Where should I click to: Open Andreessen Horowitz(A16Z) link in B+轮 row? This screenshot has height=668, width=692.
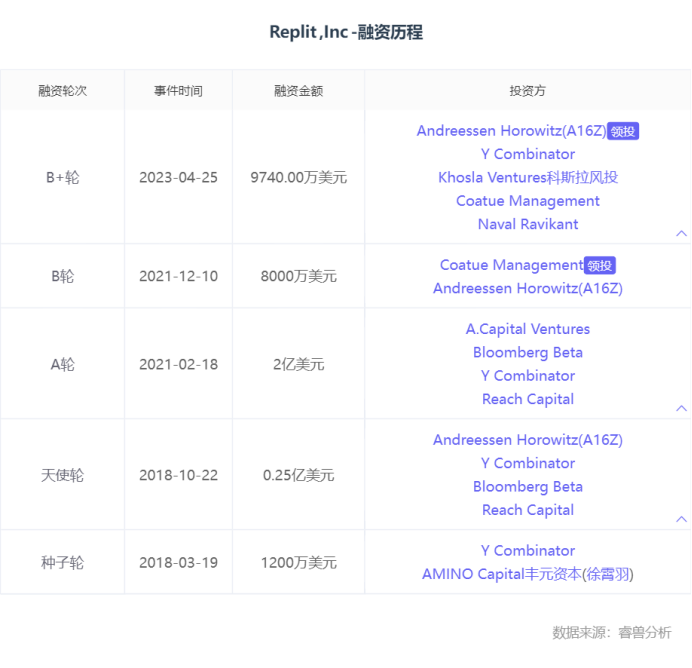(511, 131)
